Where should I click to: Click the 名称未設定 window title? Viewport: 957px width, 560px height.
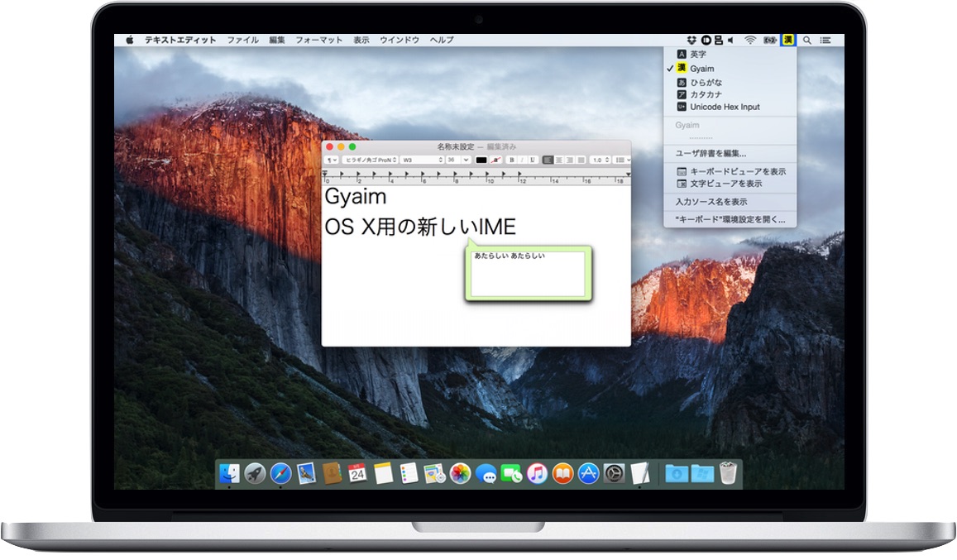point(455,146)
